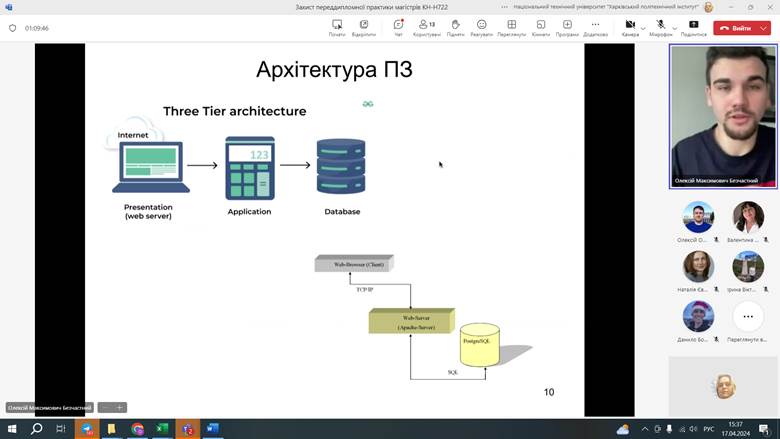
Task: Toggle the camera on or off
Action: tap(629, 26)
